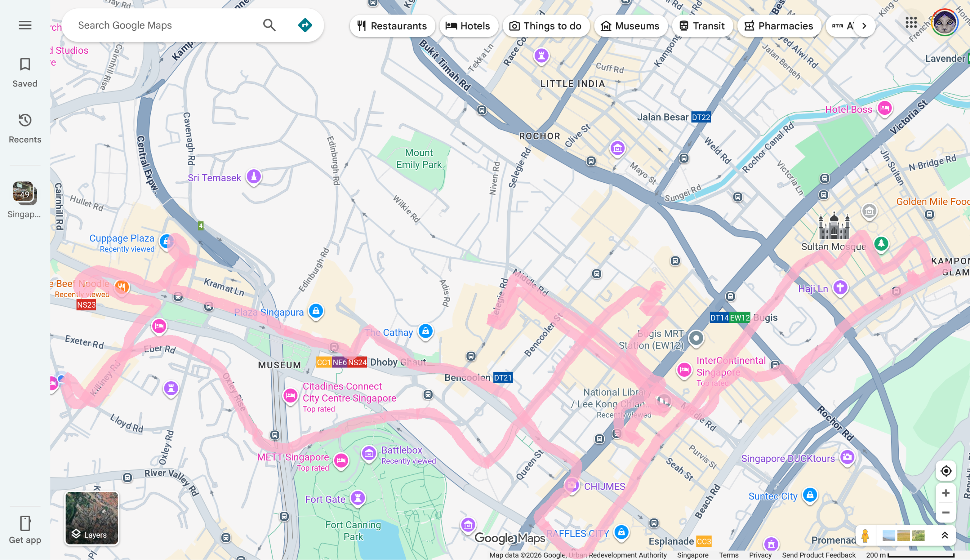Select the Transit category chip
The height and width of the screenshot is (560, 970).
702,26
